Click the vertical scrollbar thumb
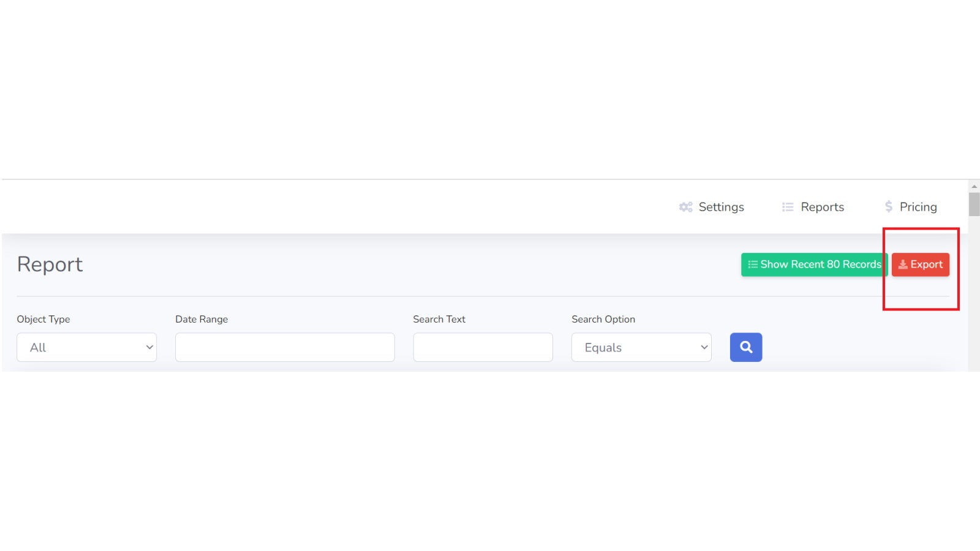Image resolution: width=980 pixels, height=551 pixels. 974,204
